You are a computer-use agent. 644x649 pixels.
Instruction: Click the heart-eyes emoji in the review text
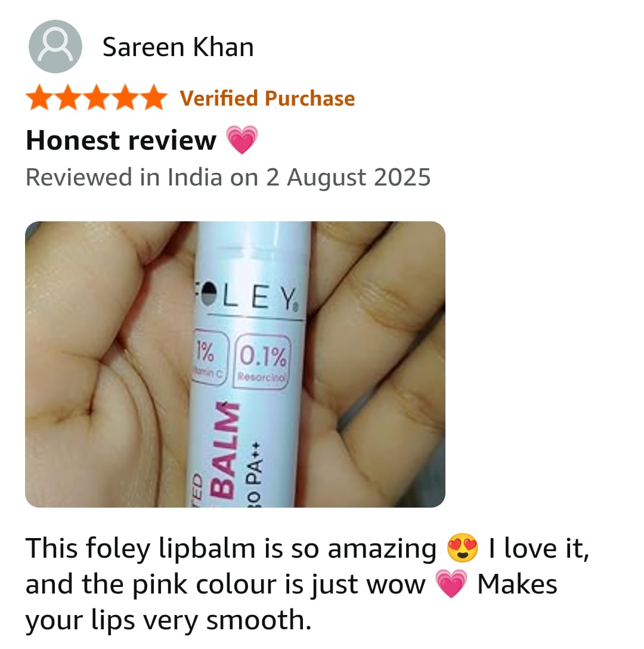pos(462,548)
